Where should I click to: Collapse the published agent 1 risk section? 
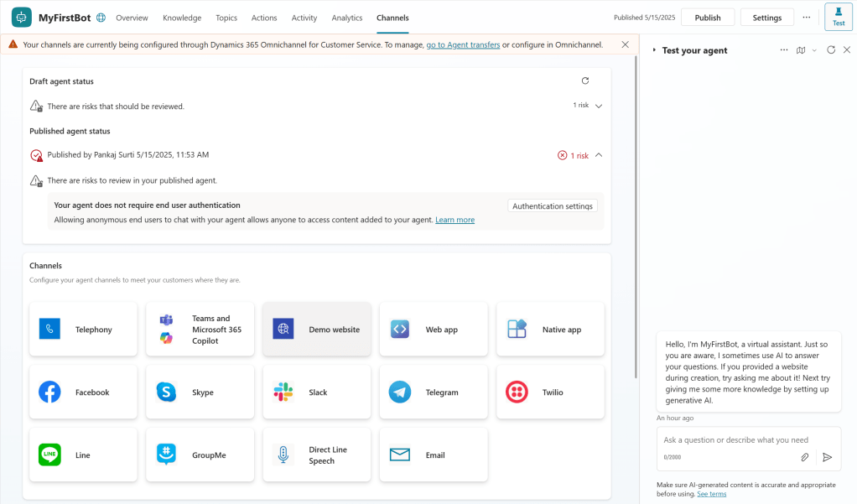[599, 155]
